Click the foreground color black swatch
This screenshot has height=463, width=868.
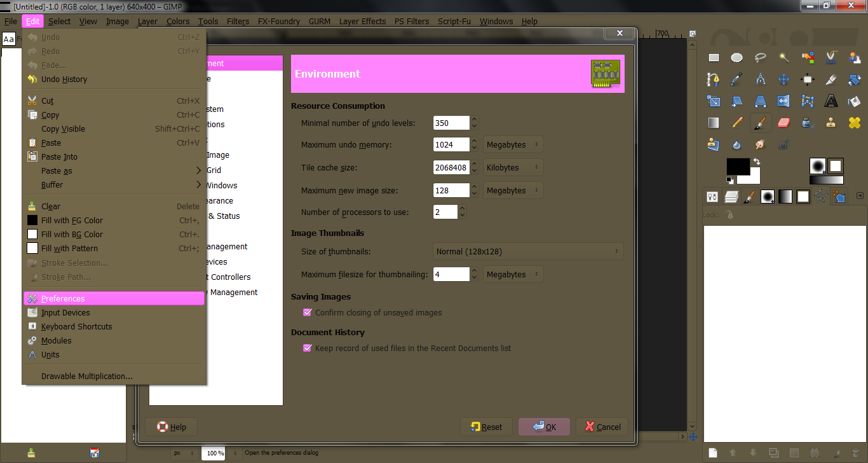coord(738,166)
